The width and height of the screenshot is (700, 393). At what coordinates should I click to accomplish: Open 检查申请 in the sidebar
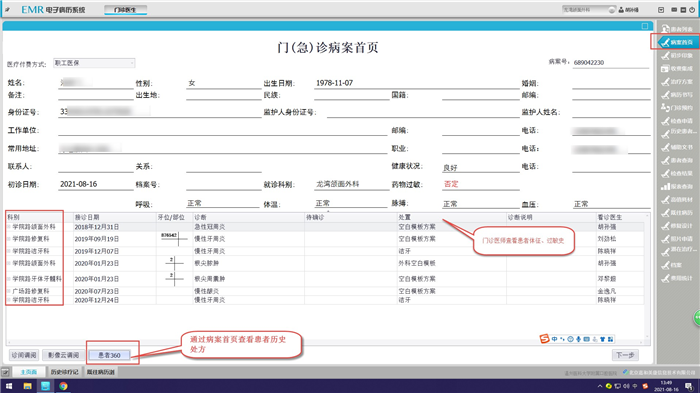click(x=677, y=121)
